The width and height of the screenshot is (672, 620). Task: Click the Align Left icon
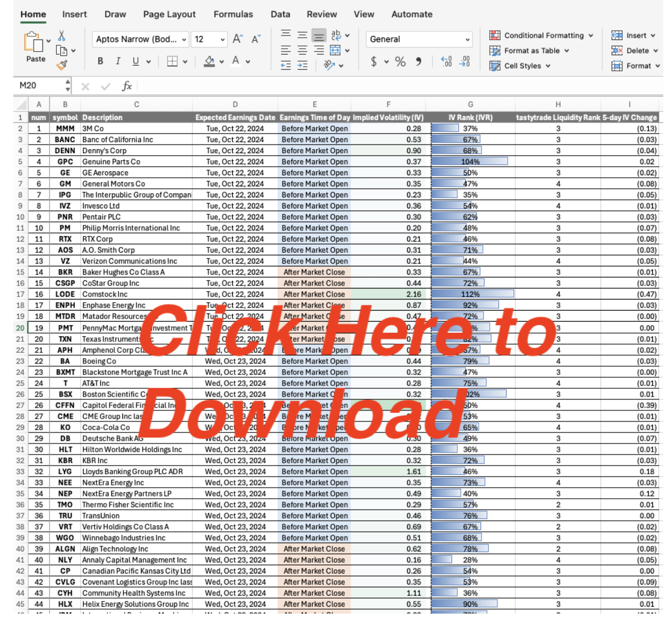point(286,50)
